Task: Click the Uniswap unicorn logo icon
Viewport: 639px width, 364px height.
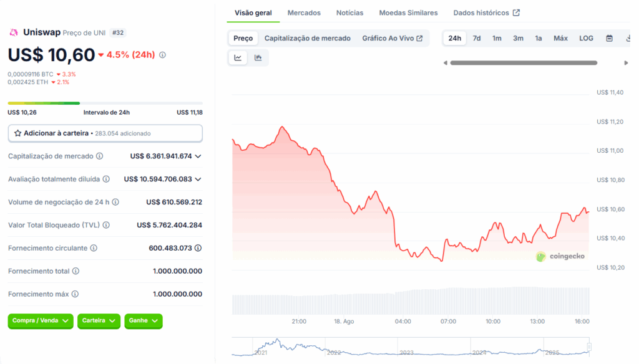Action: (x=14, y=32)
